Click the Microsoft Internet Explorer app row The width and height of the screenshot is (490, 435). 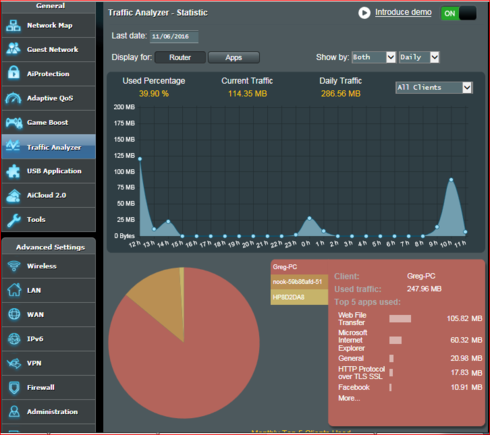[x=410, y=340]
